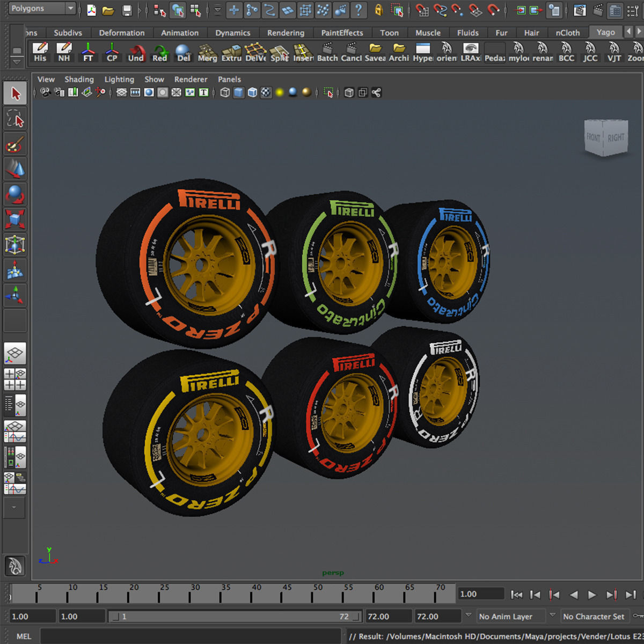
Task: Switch to the Yago shelf tab
Action: coord(606,32)
